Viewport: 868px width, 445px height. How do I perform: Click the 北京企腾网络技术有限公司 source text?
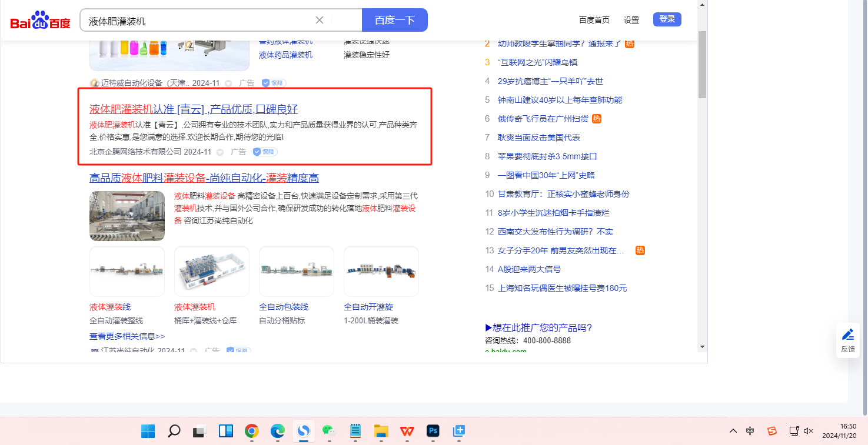135,152
